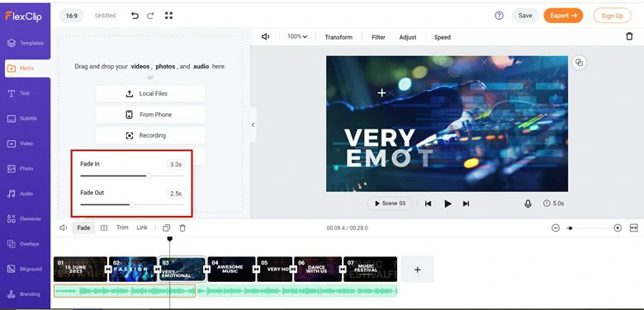Open the Subtitle sidebar section
The height and width of the screenshot is (310, 644).
tap(22, 119)
